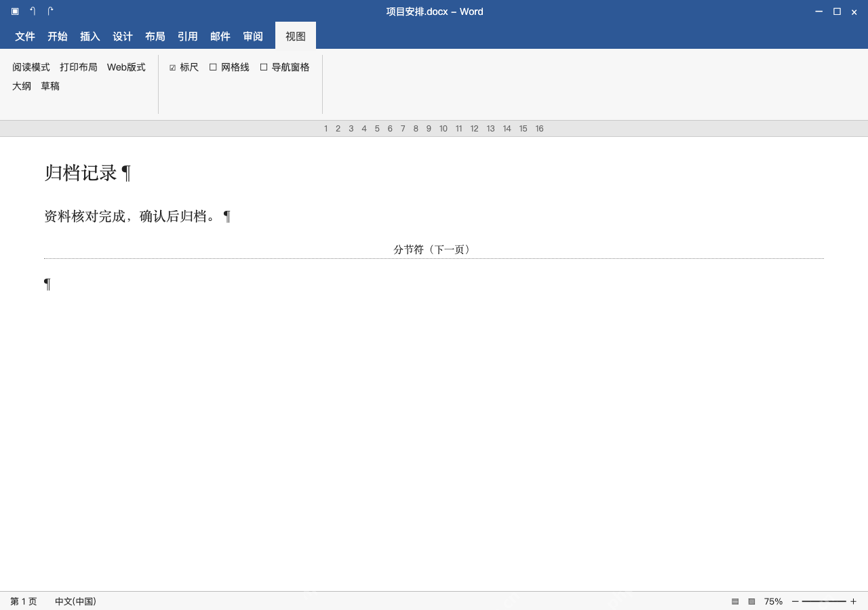
Task: Redo the undone action
Action: pyautogui.click(x=50, y=12)
